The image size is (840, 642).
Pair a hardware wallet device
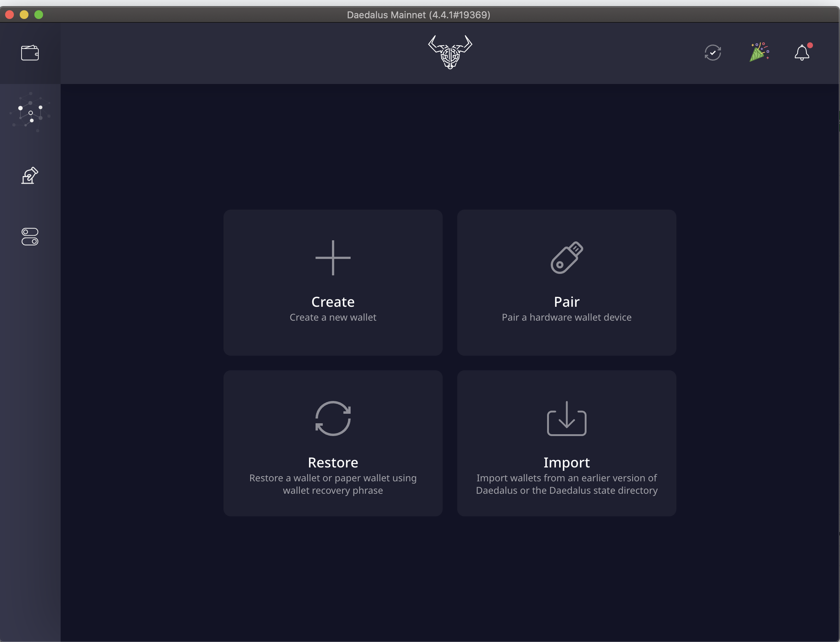coord(566,283)
